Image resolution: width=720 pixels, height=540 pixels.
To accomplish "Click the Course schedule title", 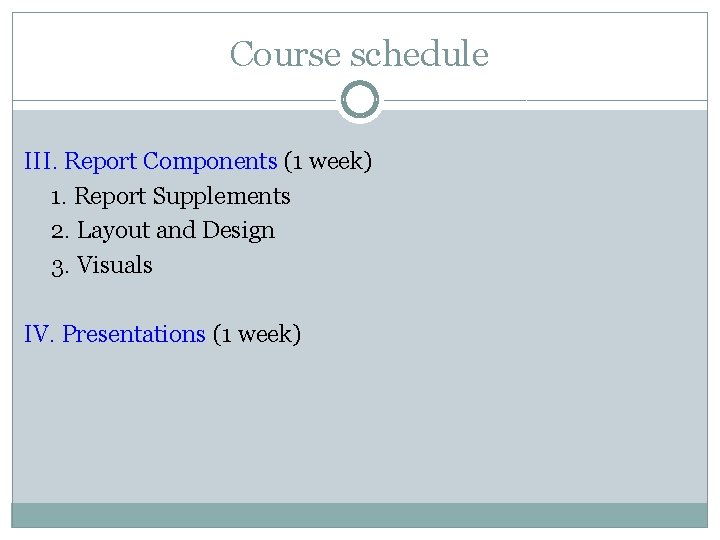I will [359, 54].
